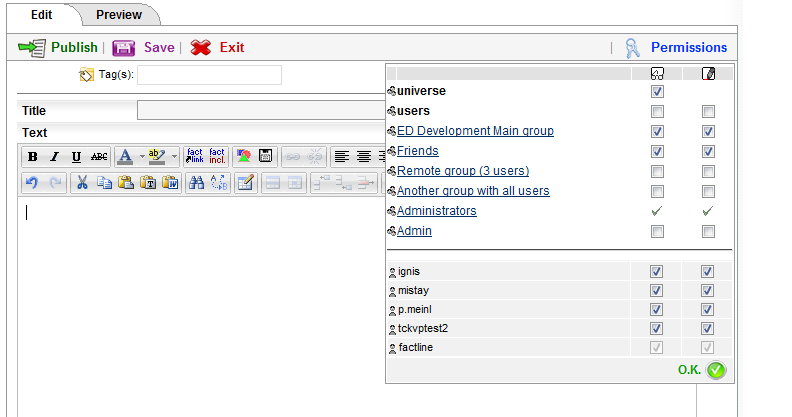This screenshot has height=417, width=792.
Task: Click the floppy disk media icon in the editor toolbar
Action: point(265,156)
